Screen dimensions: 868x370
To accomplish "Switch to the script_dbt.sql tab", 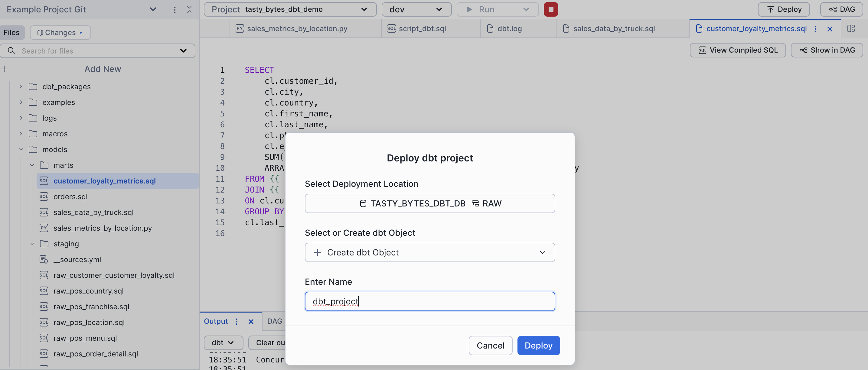I will pos(422,29).
